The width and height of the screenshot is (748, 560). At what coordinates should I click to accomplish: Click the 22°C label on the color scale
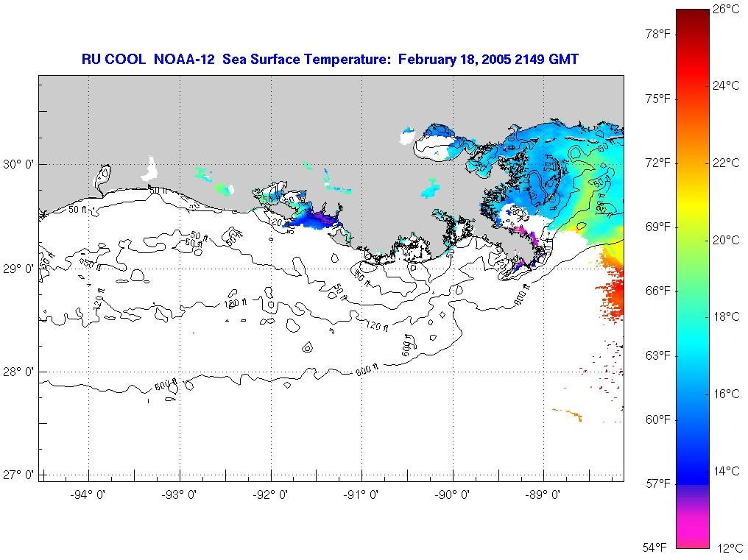click(x=727, y=163)
